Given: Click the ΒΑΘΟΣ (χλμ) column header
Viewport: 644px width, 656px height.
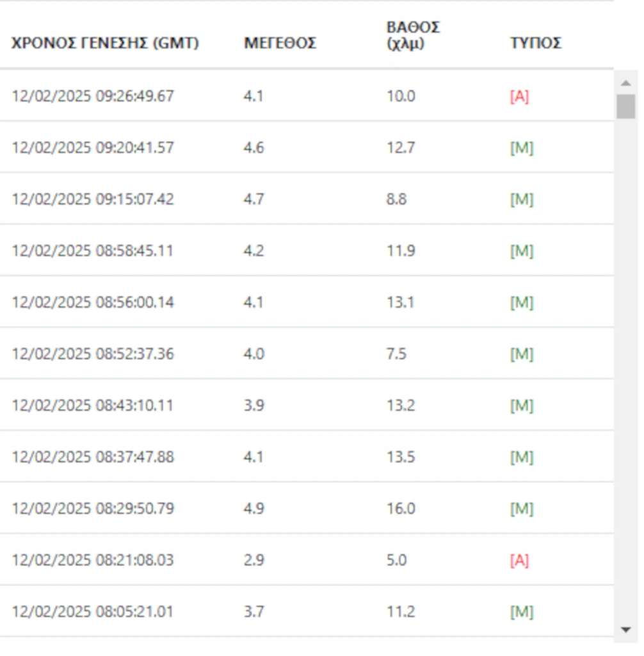Looking at the screenshot, I should pyautogui.click(x=413, y=36).
